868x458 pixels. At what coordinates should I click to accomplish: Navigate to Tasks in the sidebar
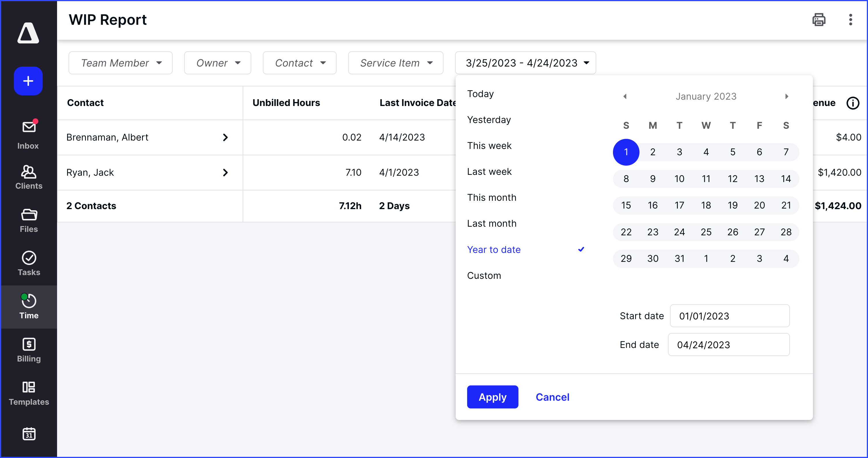tap(28, 263)
